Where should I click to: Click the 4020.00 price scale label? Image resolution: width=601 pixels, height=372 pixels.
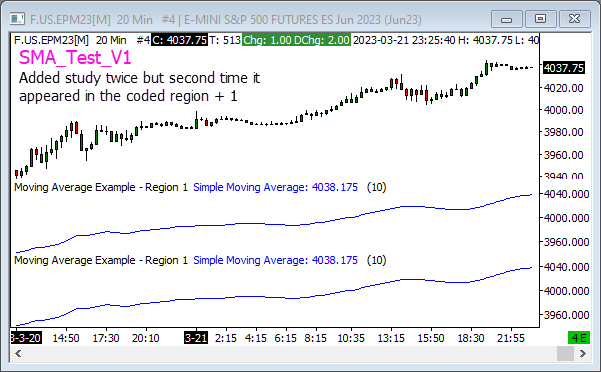click(563, 88)
